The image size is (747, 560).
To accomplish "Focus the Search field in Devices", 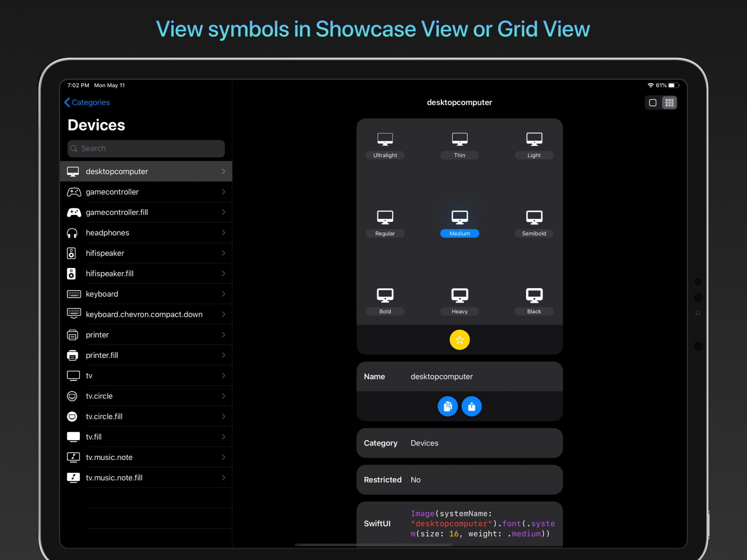I will coord(146,148).
